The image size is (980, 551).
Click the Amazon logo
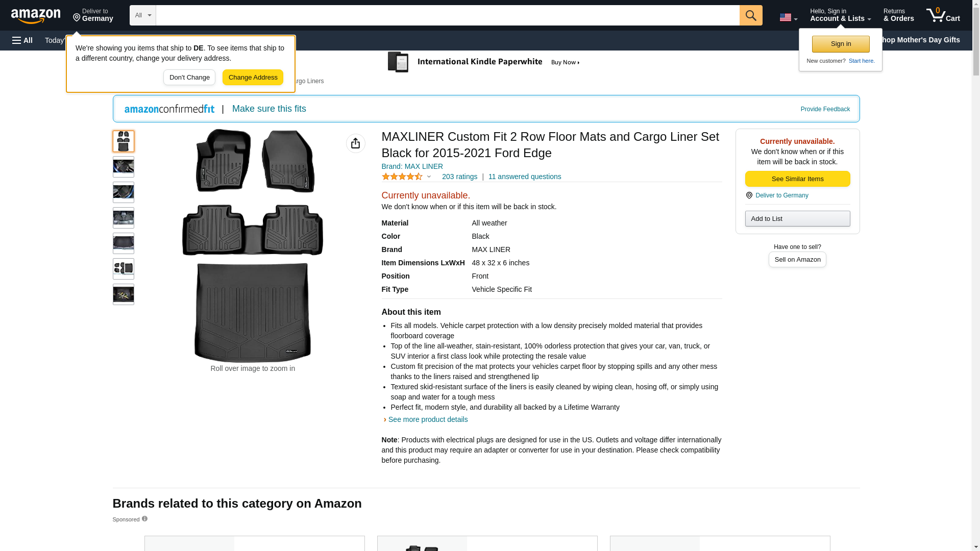(36, 16)
